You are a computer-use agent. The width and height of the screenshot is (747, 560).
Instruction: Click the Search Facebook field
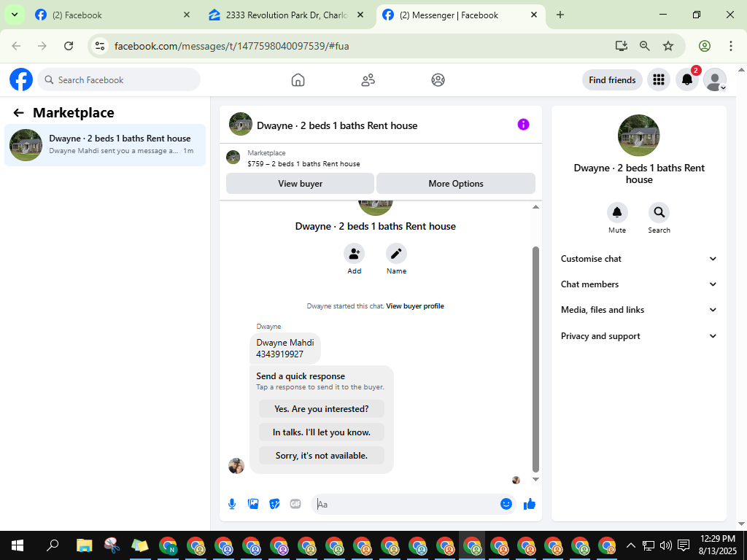(119, 80)
